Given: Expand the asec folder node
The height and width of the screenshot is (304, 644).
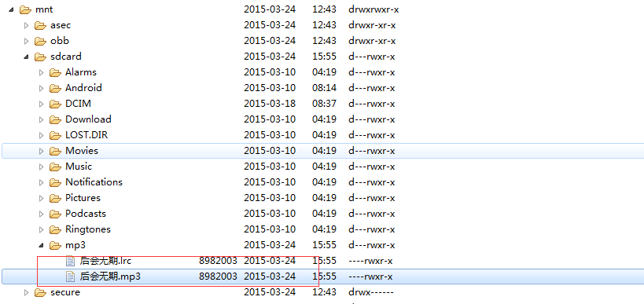Looking at the screenshot, I should tap(26, 25).
